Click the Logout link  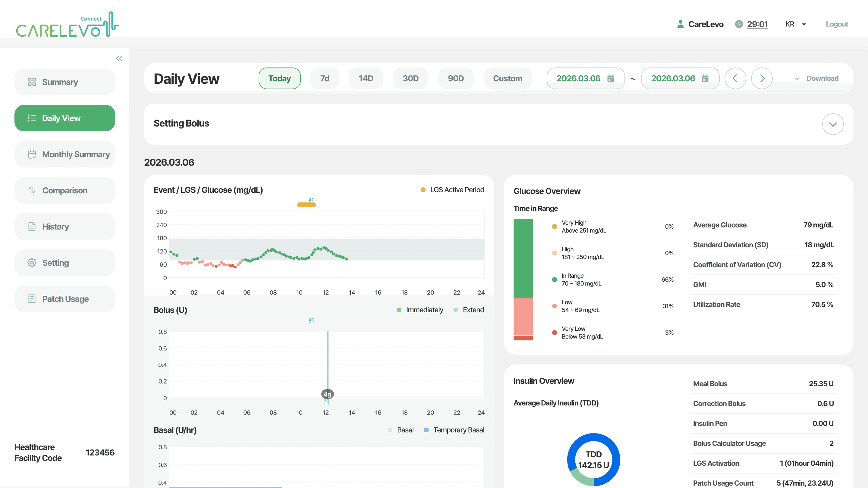[837, 24]
